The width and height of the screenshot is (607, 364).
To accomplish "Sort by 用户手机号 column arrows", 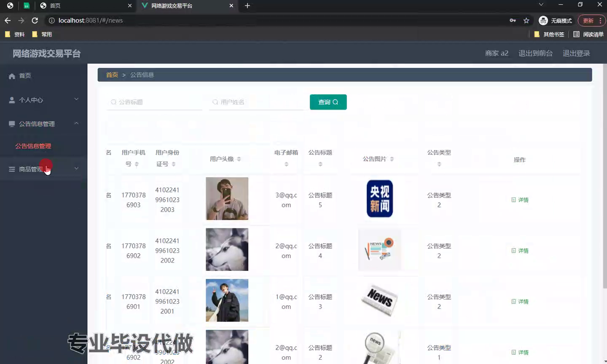I will (x=137, y=164).
